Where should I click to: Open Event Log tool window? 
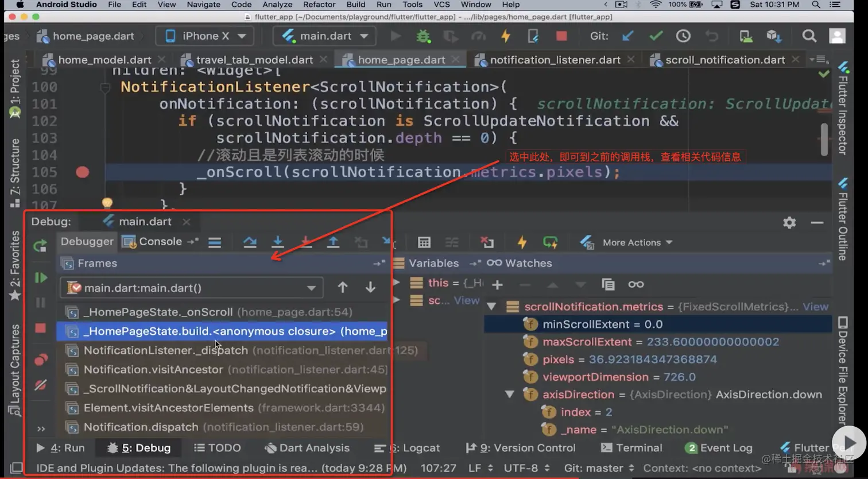(719, 448)
